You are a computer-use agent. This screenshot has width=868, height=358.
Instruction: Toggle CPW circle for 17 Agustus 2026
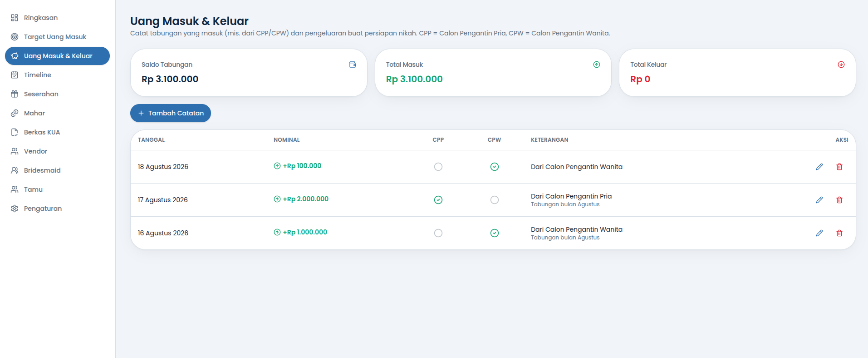495,200
